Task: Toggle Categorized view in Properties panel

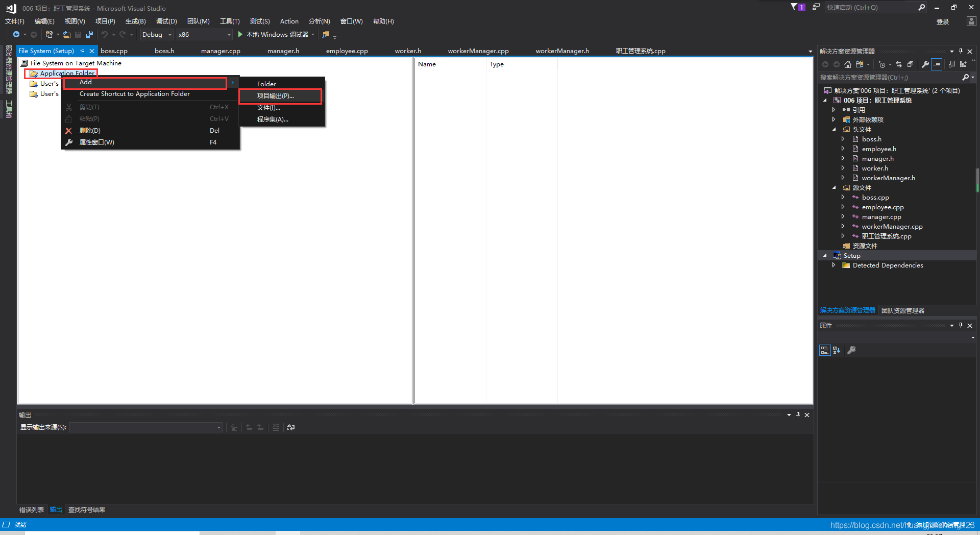Action: point(825,350)
